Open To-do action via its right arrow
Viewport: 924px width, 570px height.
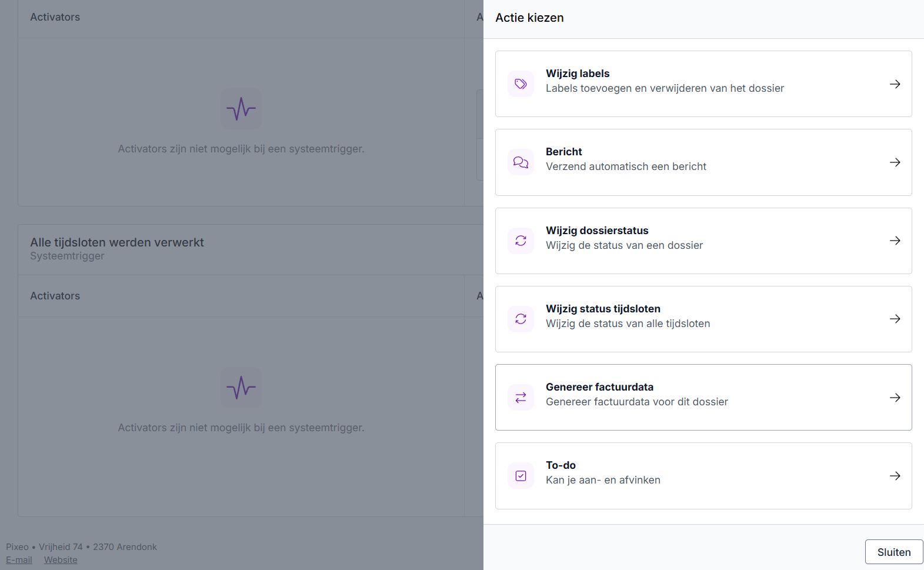tap(895, 476)
